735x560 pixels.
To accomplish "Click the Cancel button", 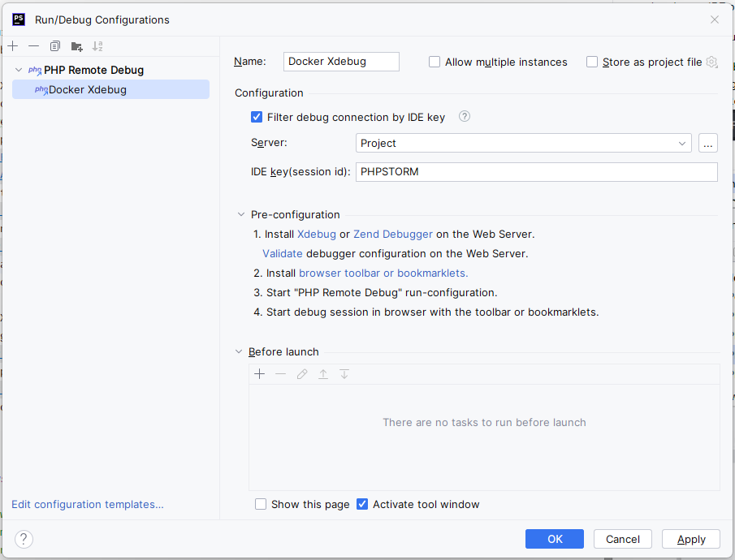I will pos(622,539).
